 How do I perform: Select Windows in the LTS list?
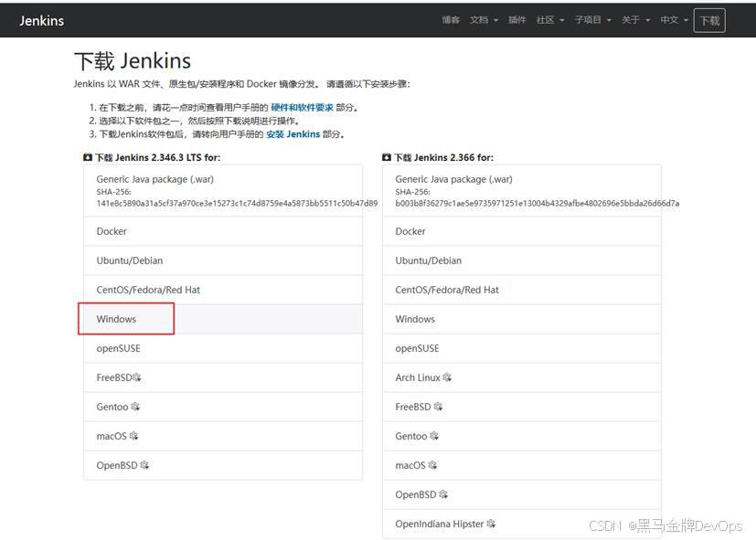[x=223, y=319]
